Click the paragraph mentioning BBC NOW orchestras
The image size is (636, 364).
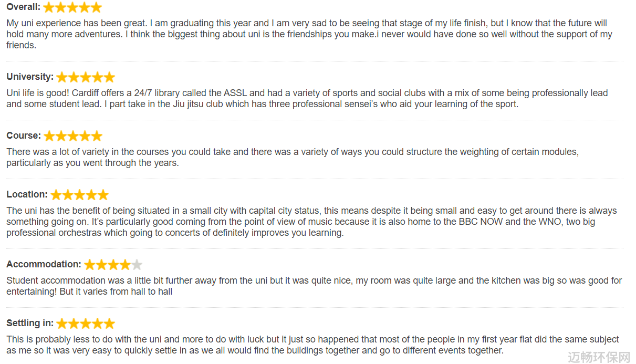click(x=311, y=222)
